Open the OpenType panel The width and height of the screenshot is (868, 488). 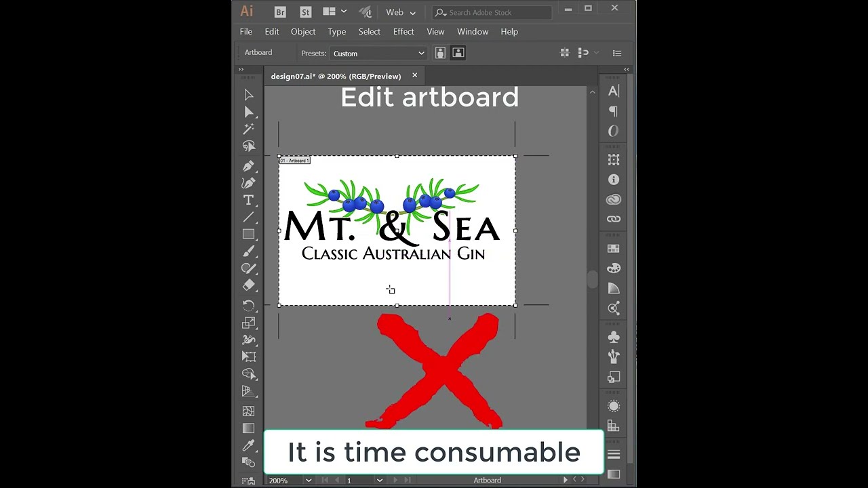[x=614, y=131]
